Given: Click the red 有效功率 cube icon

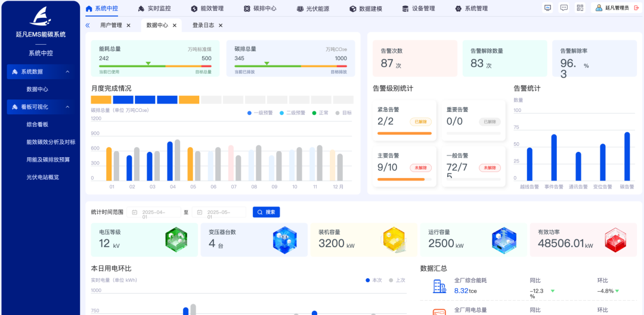Looking at the screenshot, I should pyautogui.click(x=617, y=239).
